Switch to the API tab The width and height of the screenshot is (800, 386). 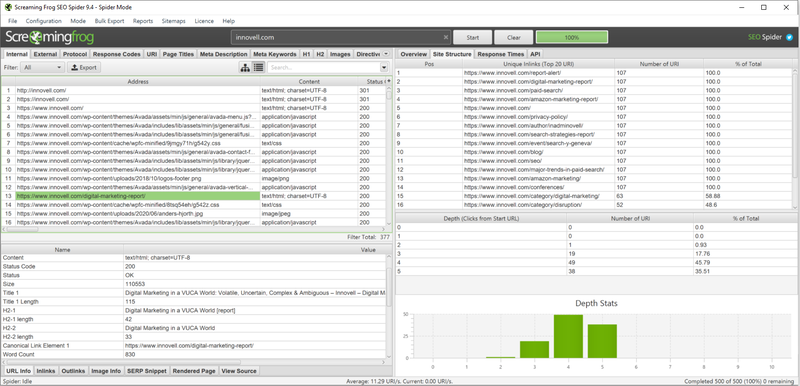535,54
